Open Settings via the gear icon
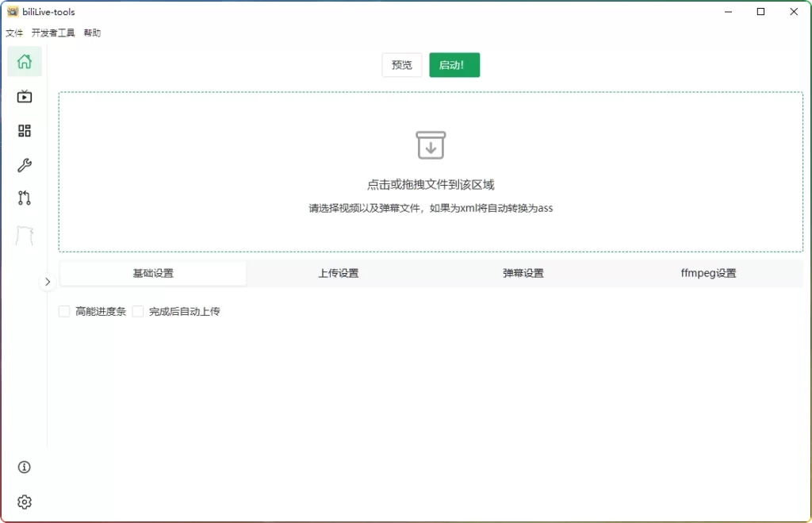 pyautogui.click(x=24, y=502)
